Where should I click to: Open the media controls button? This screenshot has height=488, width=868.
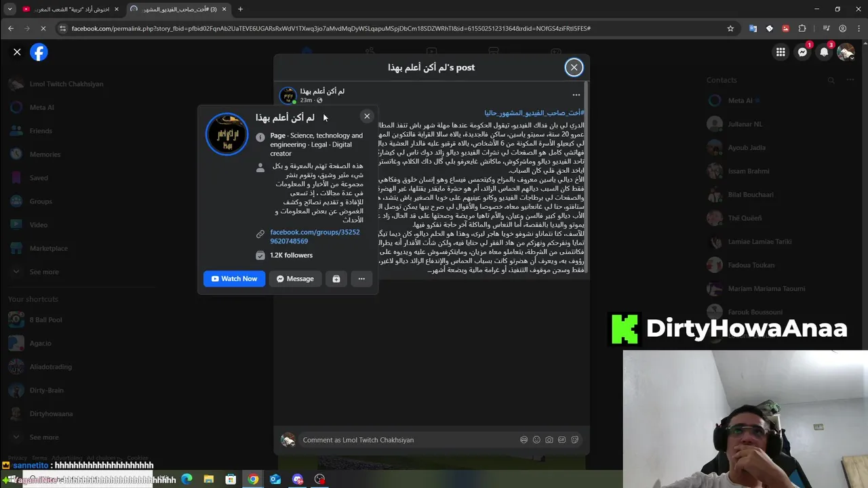[x=826, y=28]
